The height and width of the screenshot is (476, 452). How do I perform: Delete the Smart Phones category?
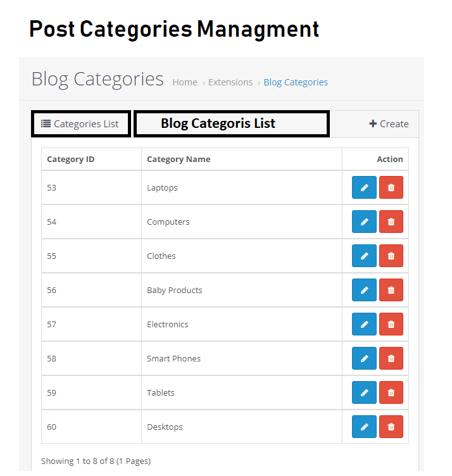coord(391,358)
